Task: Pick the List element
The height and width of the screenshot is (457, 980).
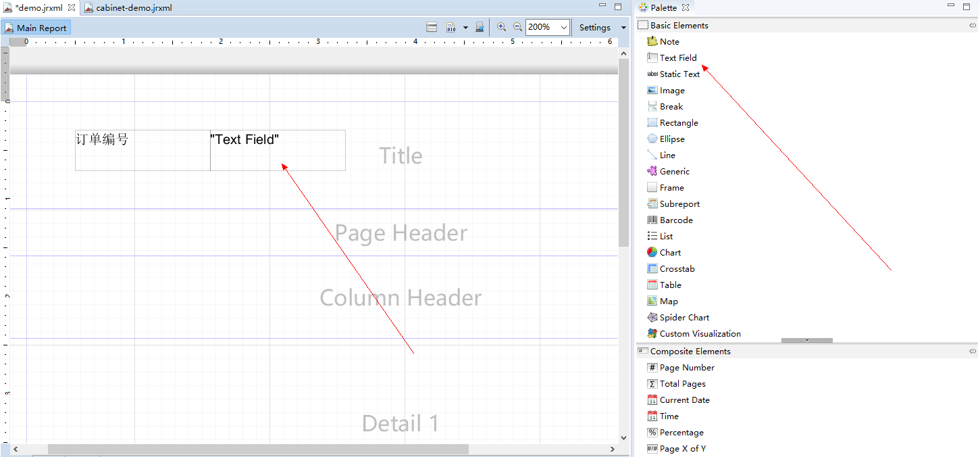Action: pyautogui.click(x=660, y=236)
